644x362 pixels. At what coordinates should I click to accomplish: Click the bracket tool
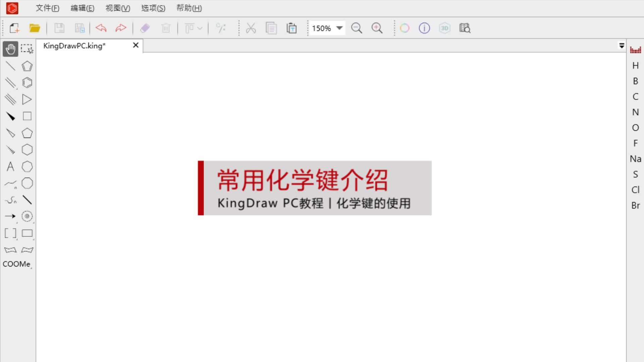click(10, 233)
